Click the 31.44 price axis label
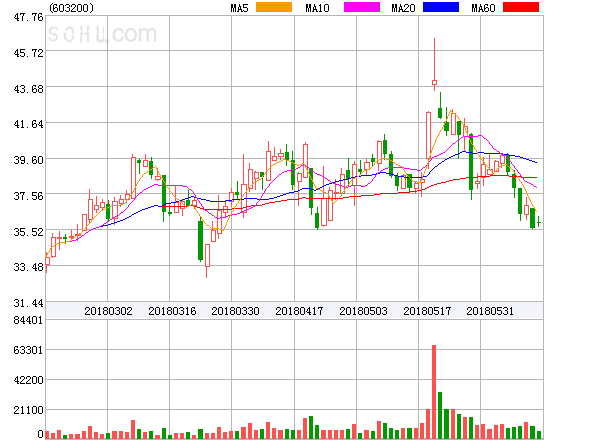This screenshot has height=440, width=600. pyautogui.click(x=28, y=303)
